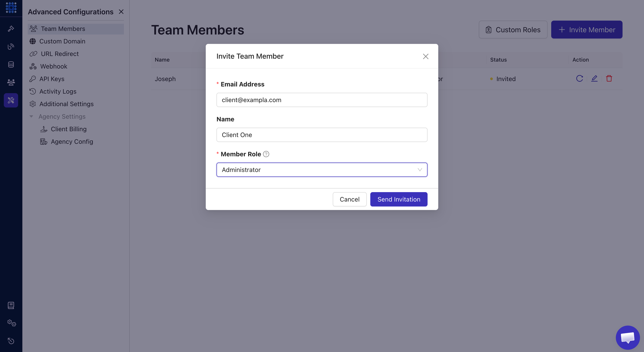Delete Joseph using the red trash icon
This screenshot has height=352, width=644.
(609, 78)
